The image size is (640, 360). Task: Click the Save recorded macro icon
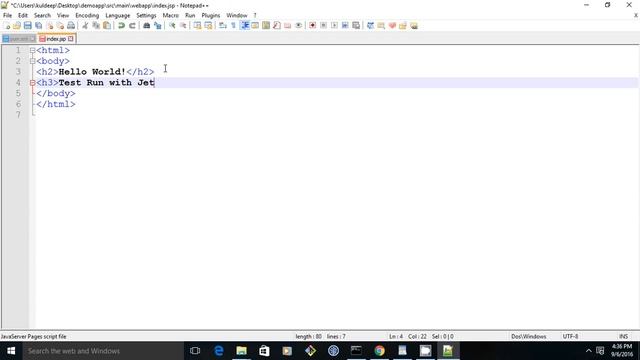click(356, 26)
